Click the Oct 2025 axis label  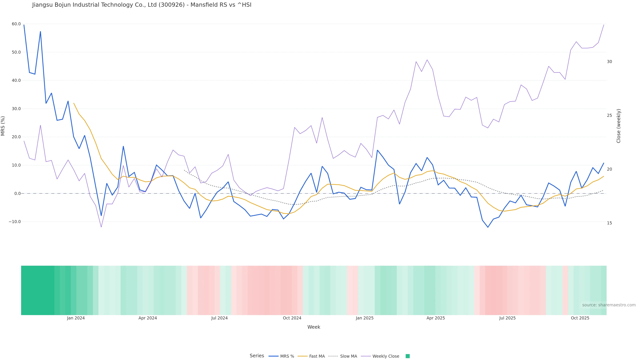pyautogui.click(x=580, y=318)
